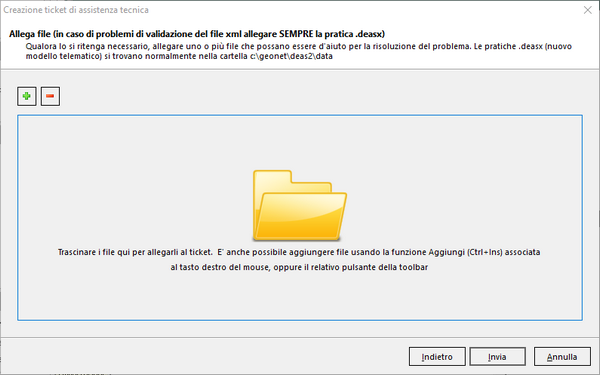This screenshot has height=375, width=600.
Task: Click the bold 'Allega file' heading
Action: click(30, 34)
